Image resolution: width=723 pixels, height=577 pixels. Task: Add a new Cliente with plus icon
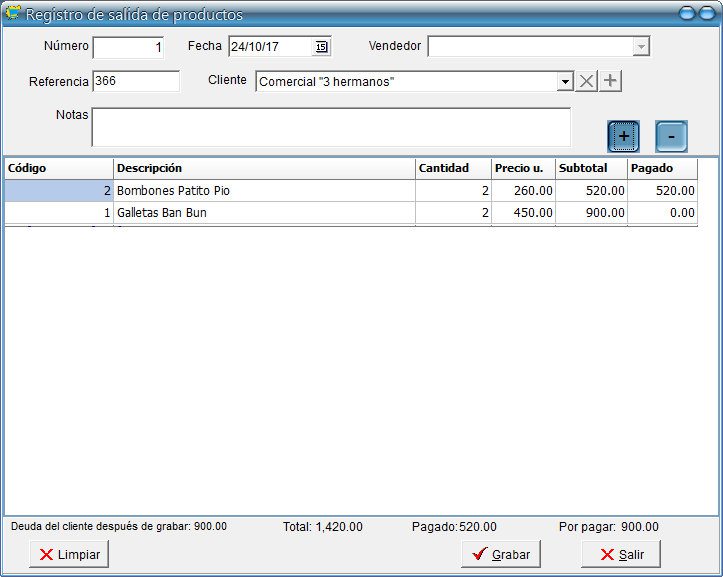[610, 81]
